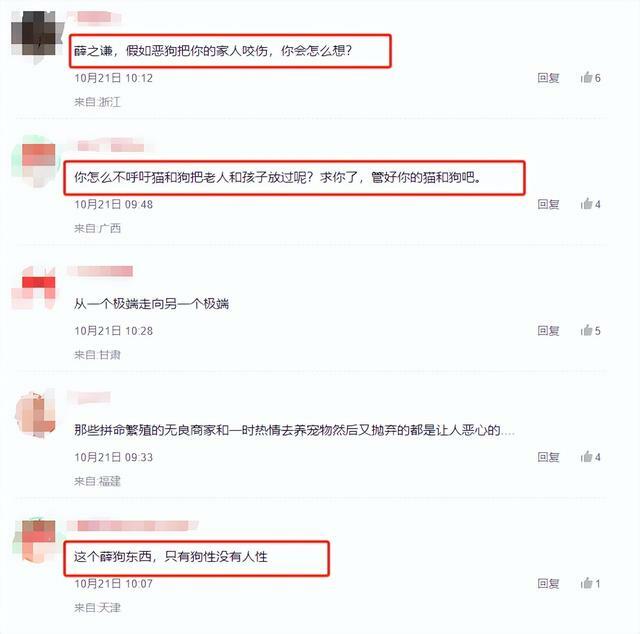This screenshot has height=634, width=640.
Task: Open avatar of the 福建 commenter
Action: coord(38,415)
